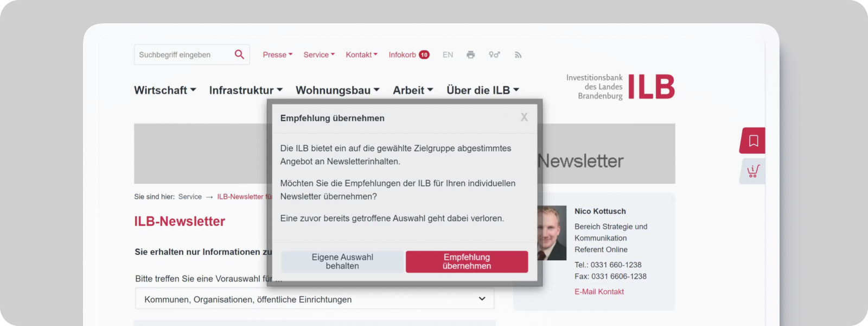
Task: Click the search magnifier icon
Action: 239,54
